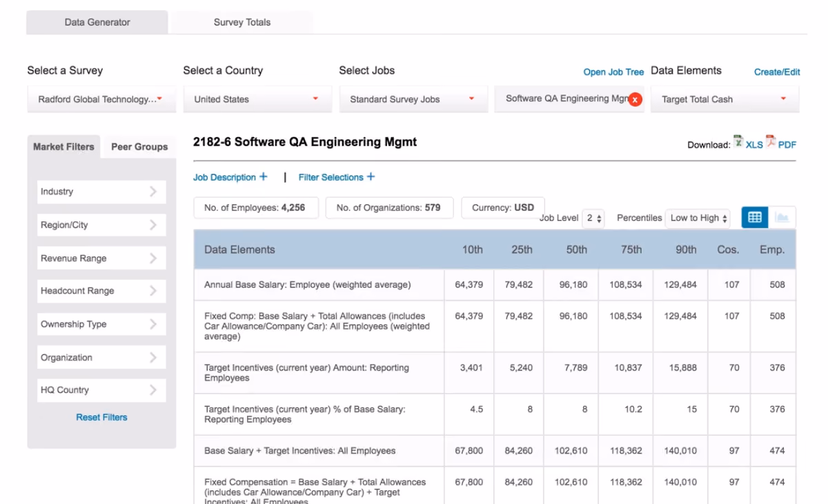Download the PDF report
Screen dimensions: 828x504
780,143
